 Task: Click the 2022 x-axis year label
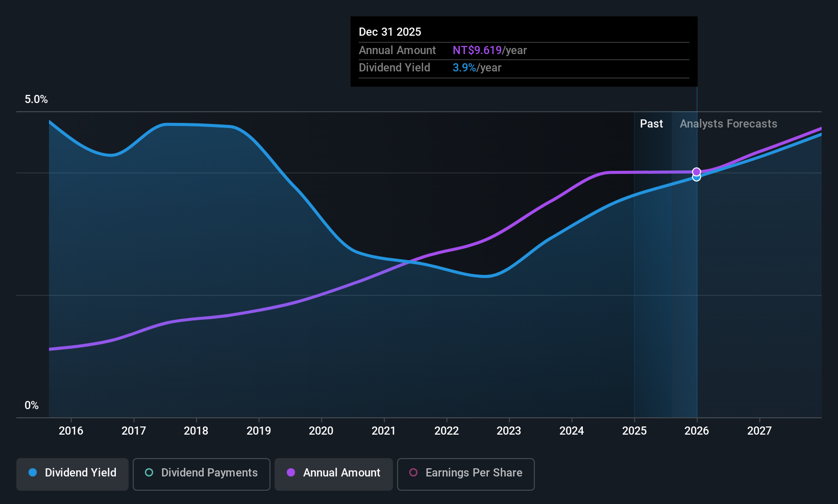tap(447, 431)
